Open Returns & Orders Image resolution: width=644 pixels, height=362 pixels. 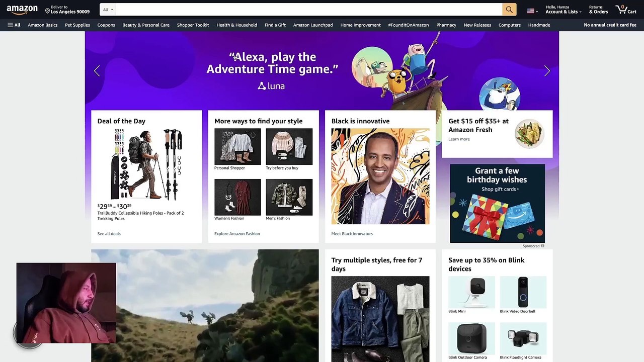click(598, 10)
